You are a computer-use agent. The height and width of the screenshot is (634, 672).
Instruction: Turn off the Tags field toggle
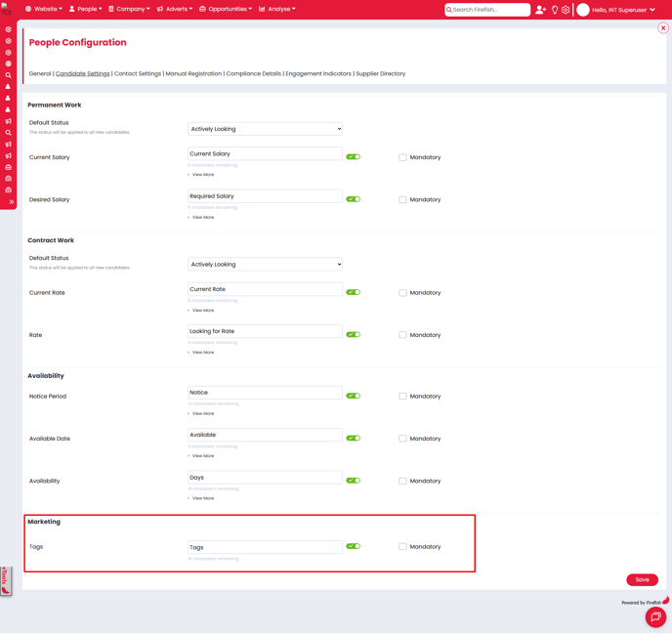353,546
